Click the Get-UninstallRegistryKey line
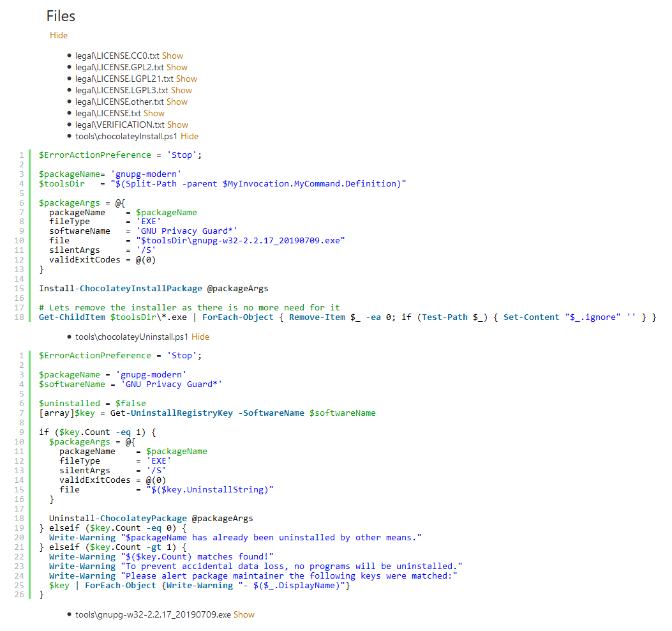This screenshot has width=672, height=631. pos(207,413)
